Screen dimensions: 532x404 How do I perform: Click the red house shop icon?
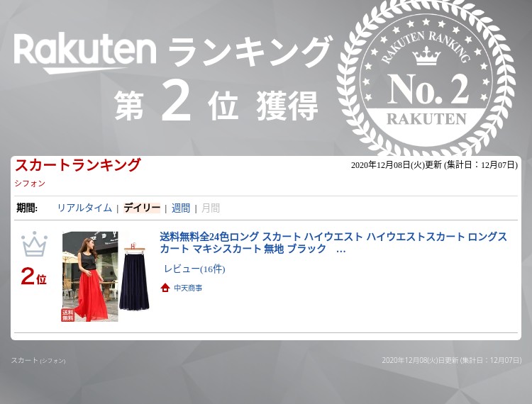point(165,288)
